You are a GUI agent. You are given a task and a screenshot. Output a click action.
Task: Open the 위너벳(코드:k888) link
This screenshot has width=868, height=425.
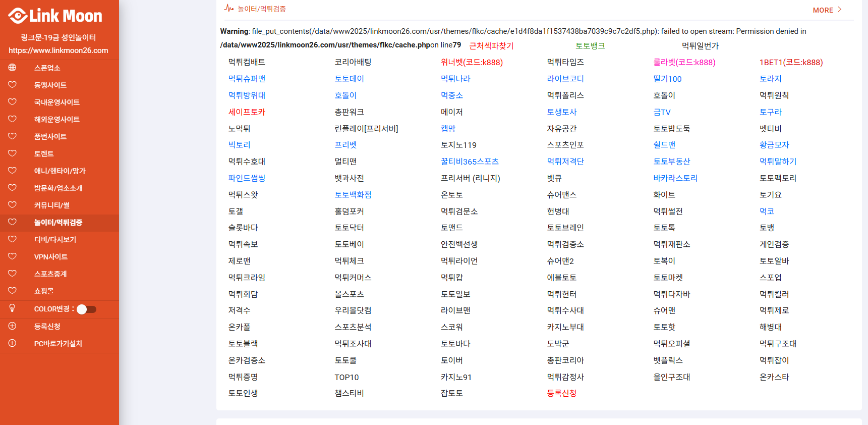tap(472, 62)
